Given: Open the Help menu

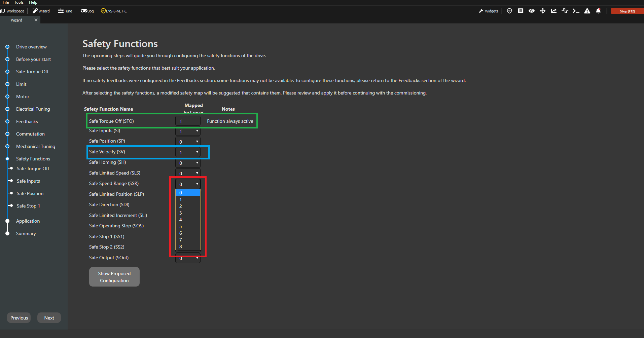Looking at the screenshot, I should (x=33, y=2).
